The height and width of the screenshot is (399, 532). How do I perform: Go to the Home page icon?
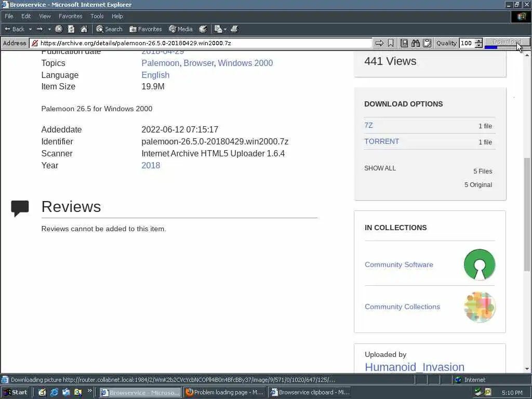point(84,29)
